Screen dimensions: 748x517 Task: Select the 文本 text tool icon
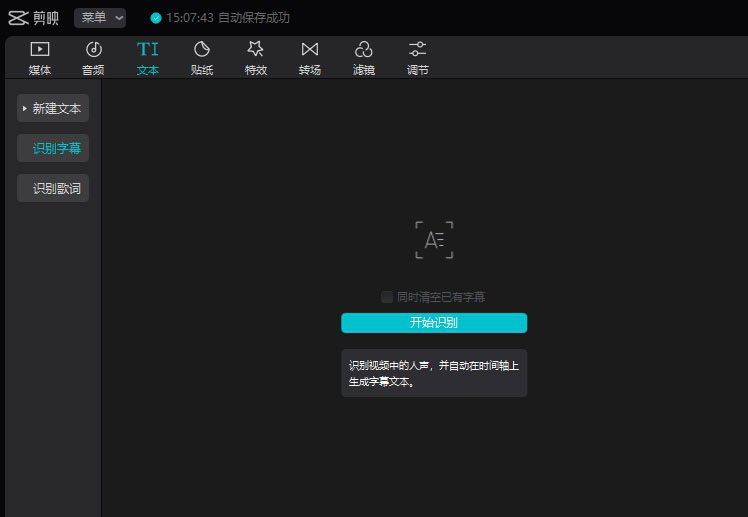tap(147, 50)
